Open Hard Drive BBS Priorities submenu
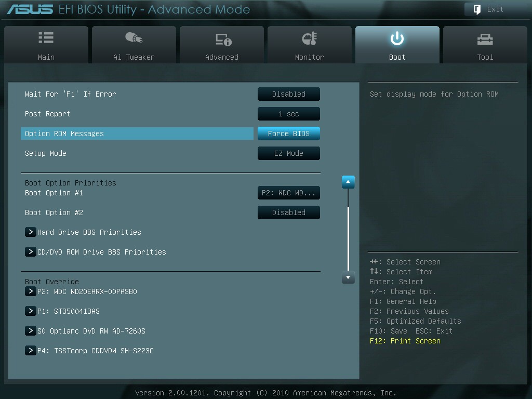Image resolution: width=532 pixels, height=399 pixels. [89, 232]
